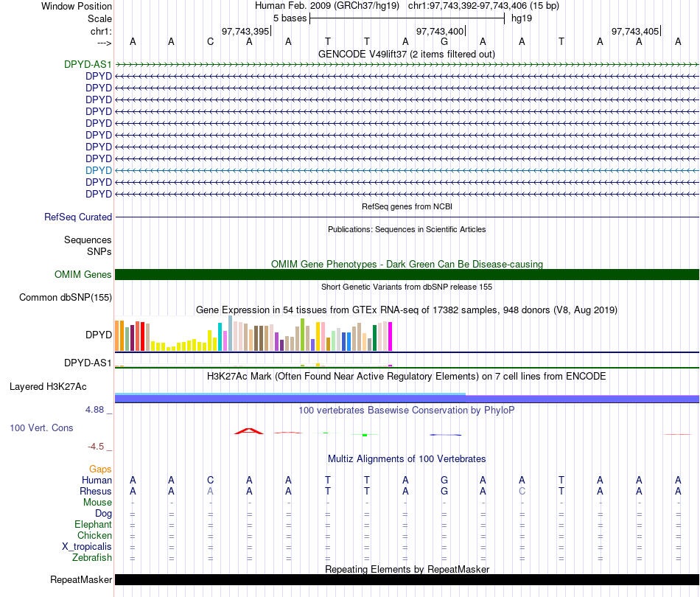Select the Elephant species label
Screen dimensions: 700x597
click(94, 524)
